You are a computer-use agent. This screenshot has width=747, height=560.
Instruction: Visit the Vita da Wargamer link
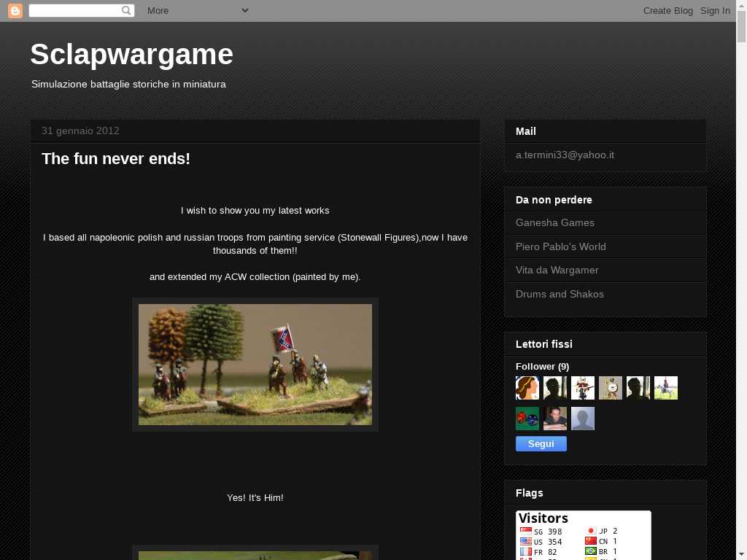pyautogui.click(x=557, y=270)
